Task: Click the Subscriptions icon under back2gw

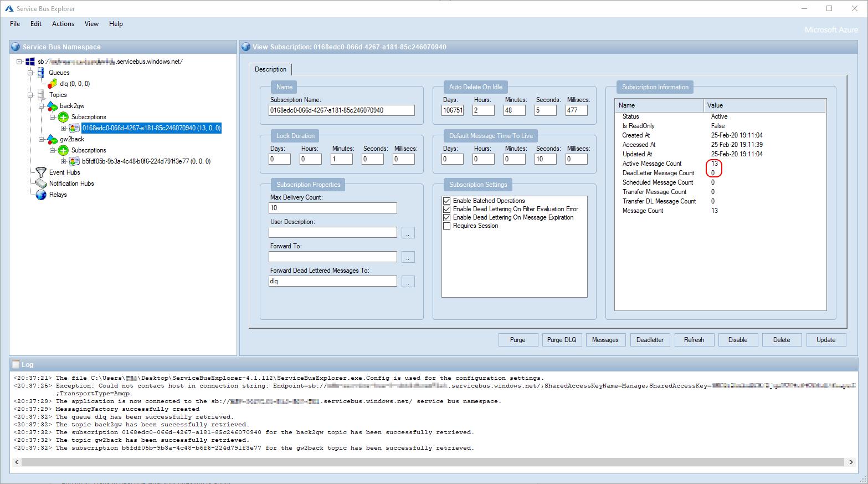Action: click(63, 117)
